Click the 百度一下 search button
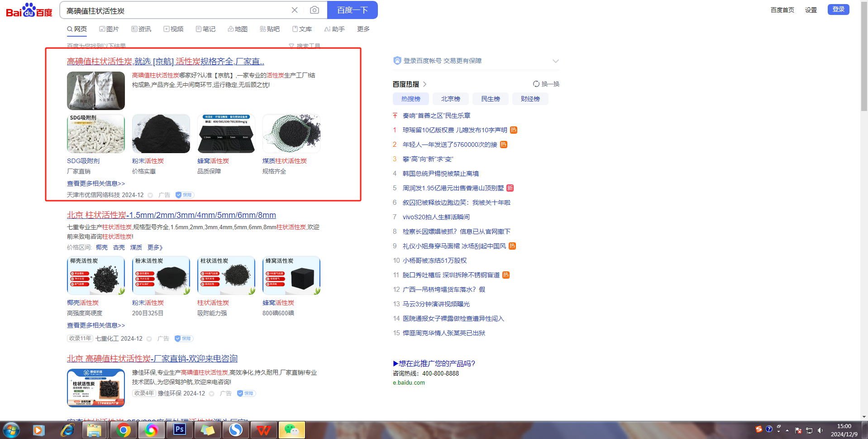868x439 pixels. (x=353, y=10)
